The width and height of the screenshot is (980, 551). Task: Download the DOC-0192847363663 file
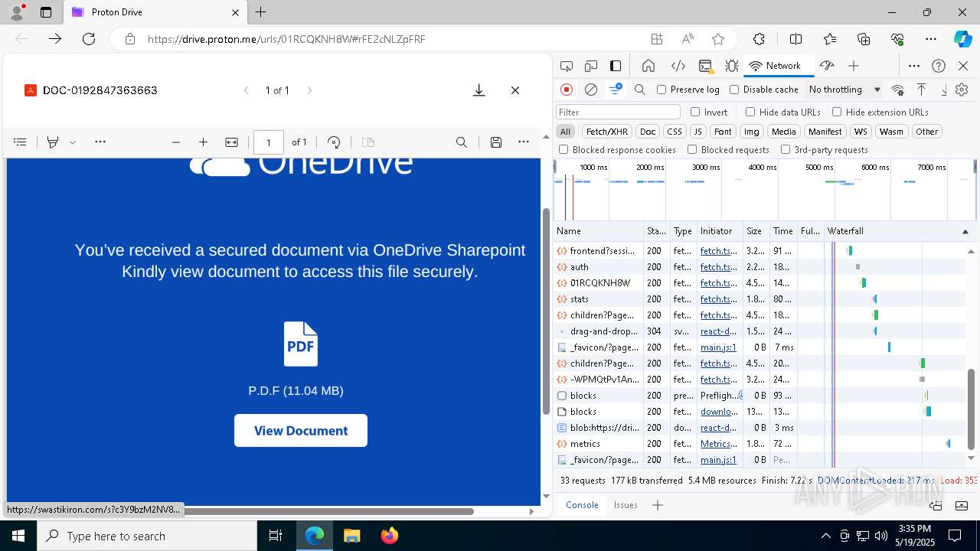[479, 90]
